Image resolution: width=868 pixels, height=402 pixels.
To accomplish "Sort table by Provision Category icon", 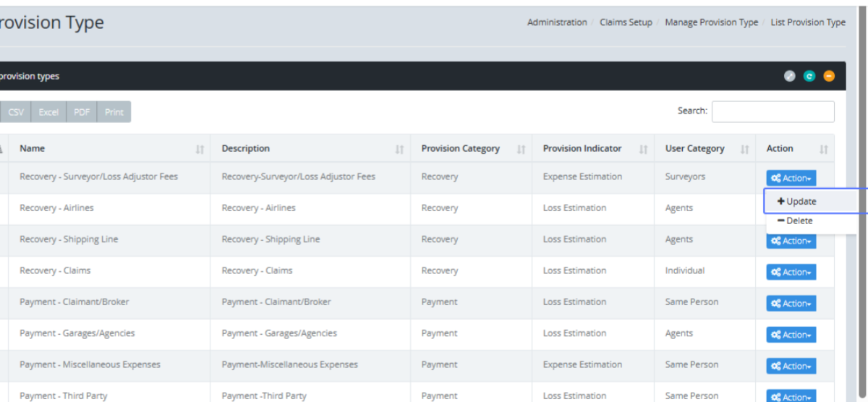I will click(x=521, y=149).
